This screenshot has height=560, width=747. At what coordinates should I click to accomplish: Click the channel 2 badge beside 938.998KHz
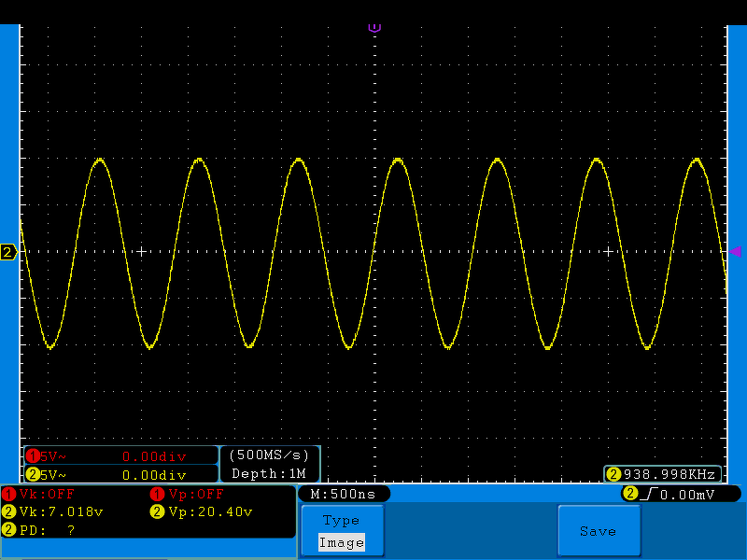pos(613,474)
